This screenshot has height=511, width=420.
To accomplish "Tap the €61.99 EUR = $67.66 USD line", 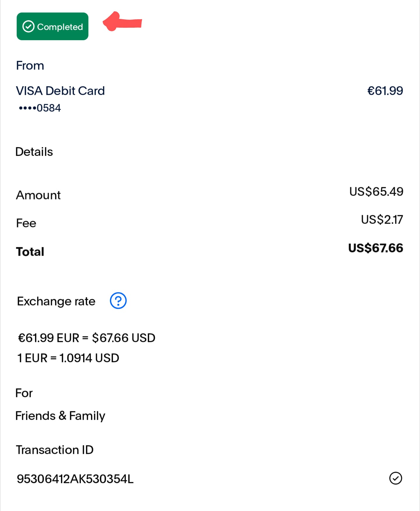I will (x=87, y=338).
